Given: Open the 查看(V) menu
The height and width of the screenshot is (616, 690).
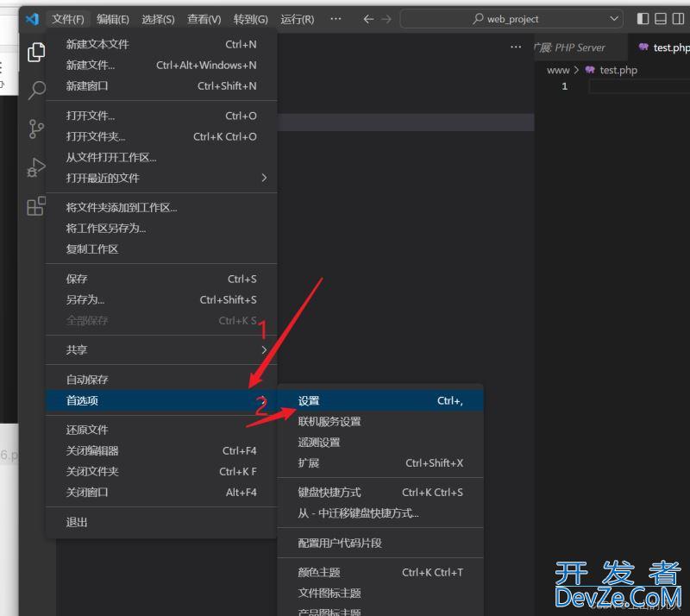Looking at the screenshot, I should [x=204, y=19].
